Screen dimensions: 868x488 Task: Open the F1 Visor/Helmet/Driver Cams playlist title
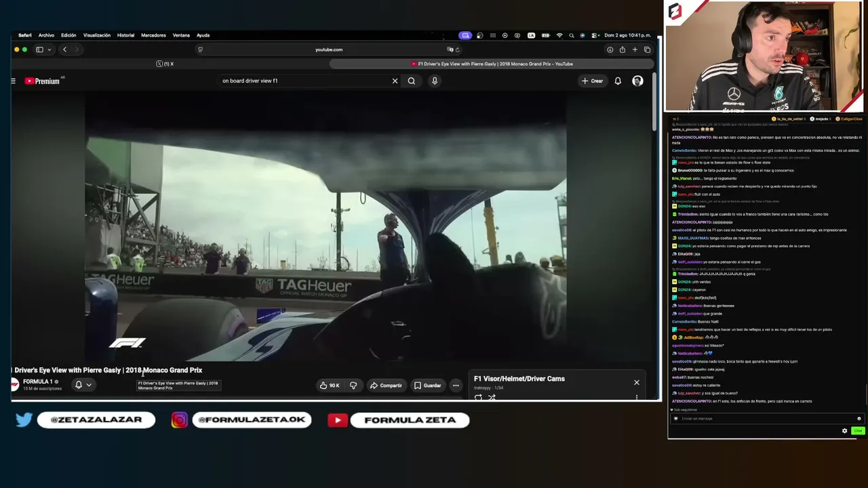point(519,379)
